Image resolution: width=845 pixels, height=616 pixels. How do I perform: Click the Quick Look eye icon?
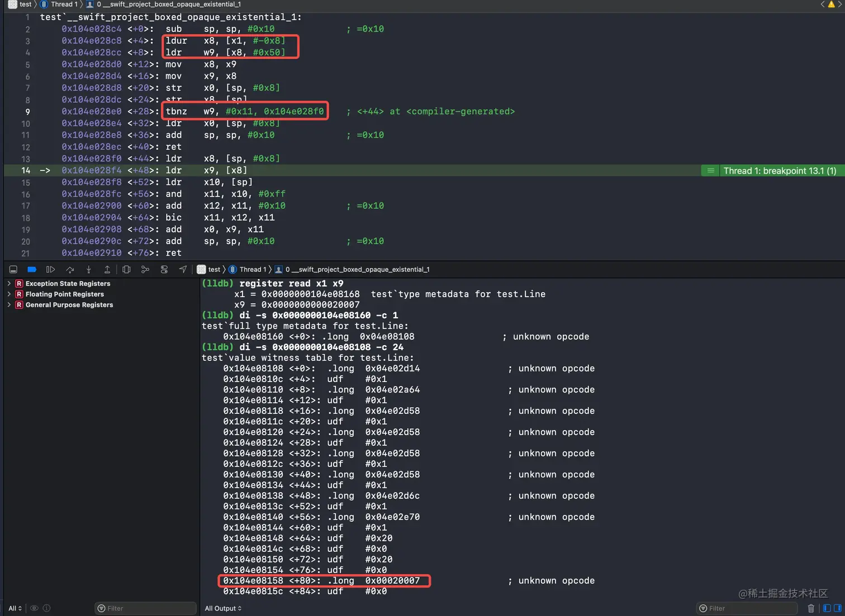34,609
